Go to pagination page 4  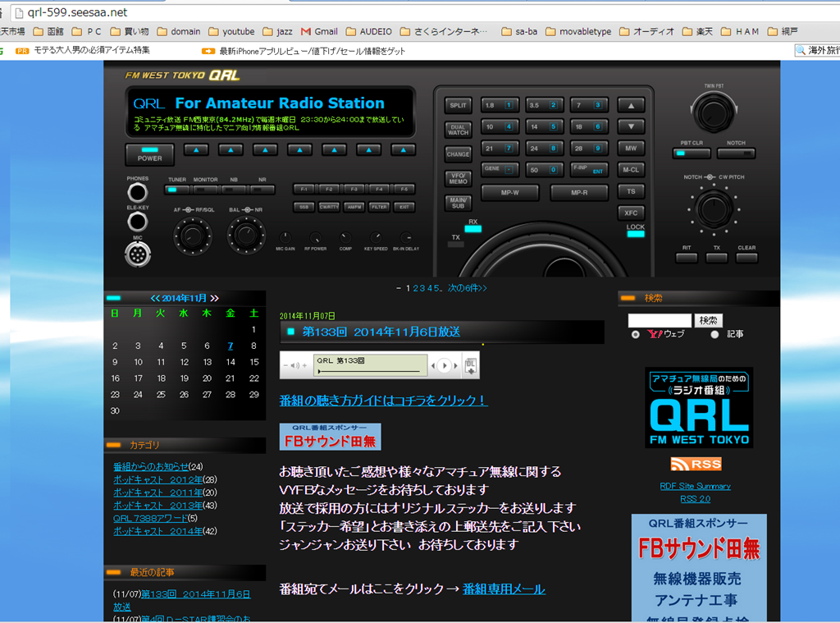point(429,288)
